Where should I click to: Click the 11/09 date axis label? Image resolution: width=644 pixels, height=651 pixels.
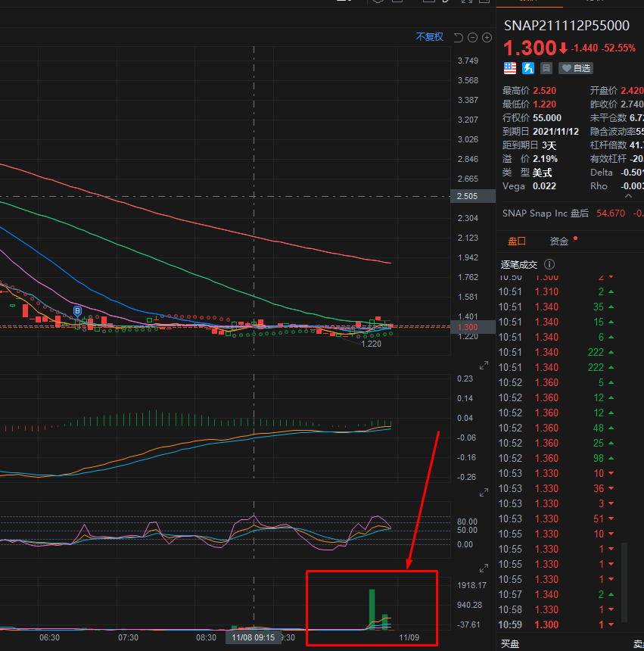[409, 637]
